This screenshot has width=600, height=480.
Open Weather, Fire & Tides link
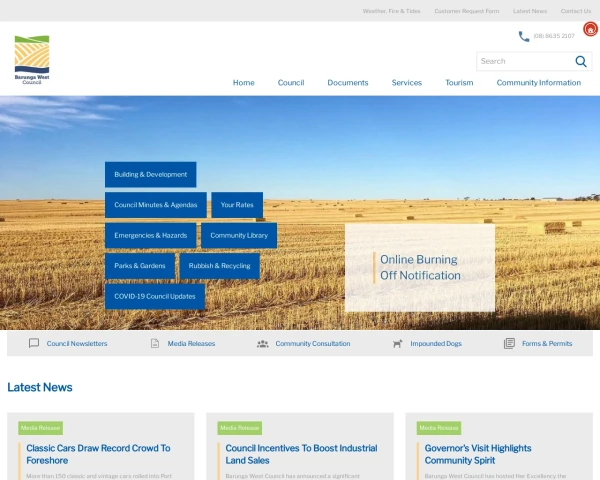click(x=391, y=11)
